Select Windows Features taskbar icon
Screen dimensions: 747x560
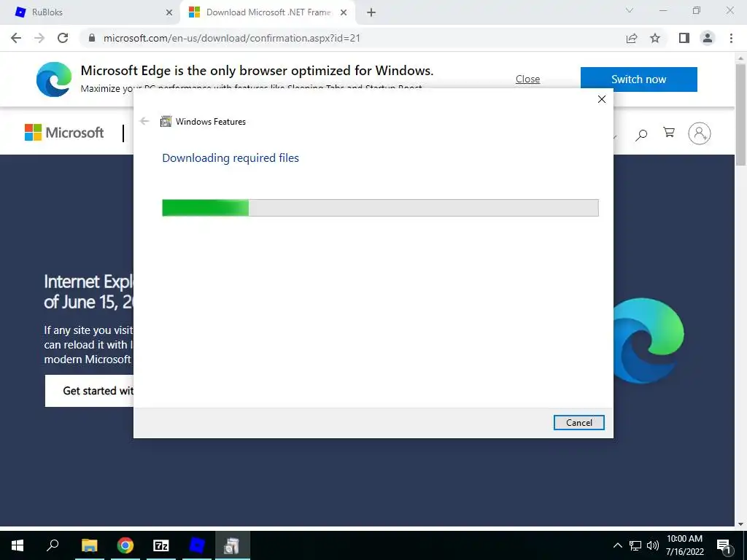[x=232, y=545]
